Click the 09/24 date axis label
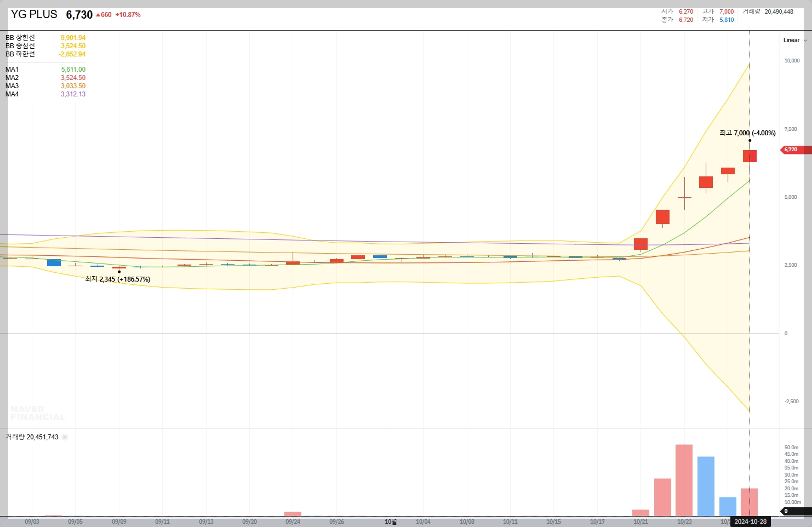Viewport: 812px width, 527px height. click(293, 522)
